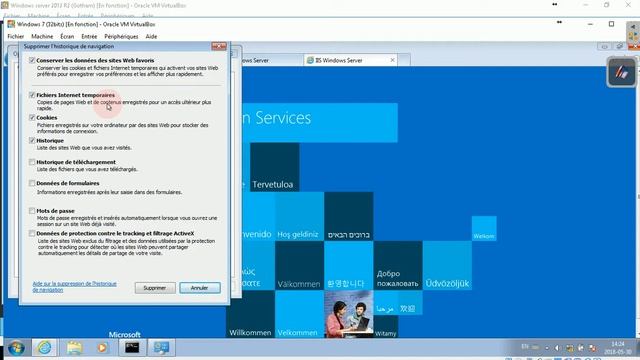Open the clock showing 14:04
Screen dimensions: 640x360
[x=618, y=348]
